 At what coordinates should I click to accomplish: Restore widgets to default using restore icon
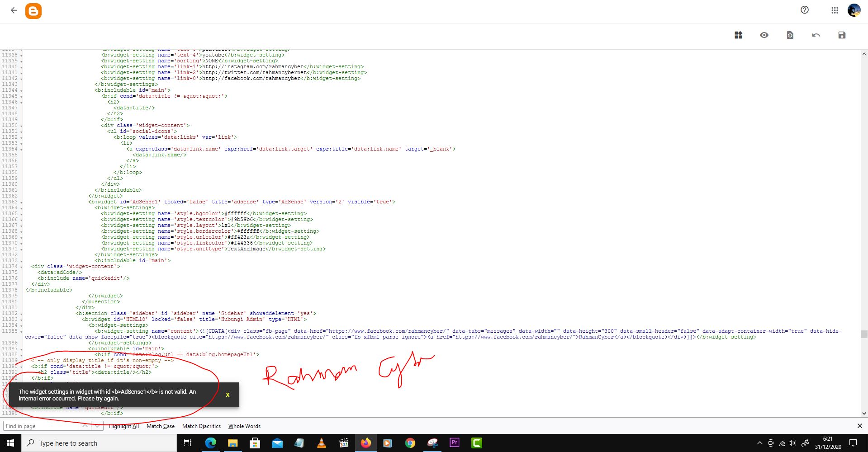coord(790,35)
